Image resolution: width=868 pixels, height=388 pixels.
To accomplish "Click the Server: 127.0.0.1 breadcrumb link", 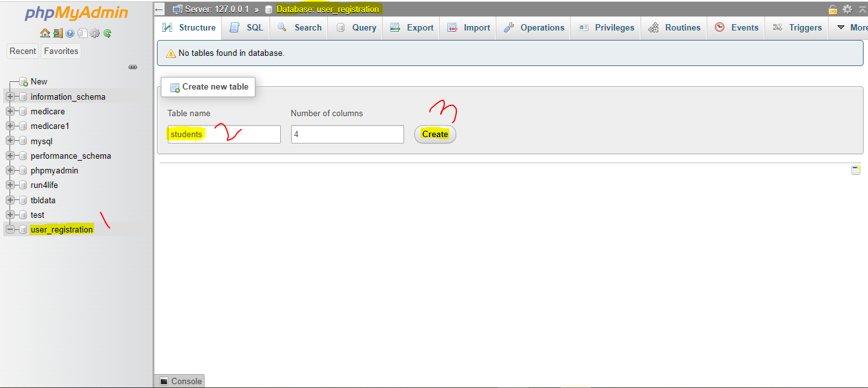I will (217, 10).
